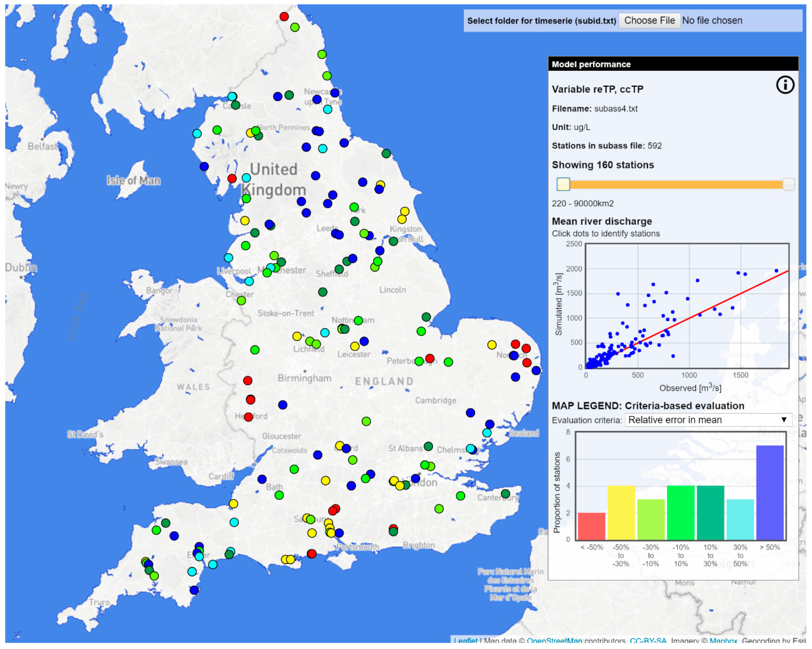The height and width of the screenshot is (649, 812).
Task: Click the blue marker at Devon's southern tip
Action: click(194, 590)
